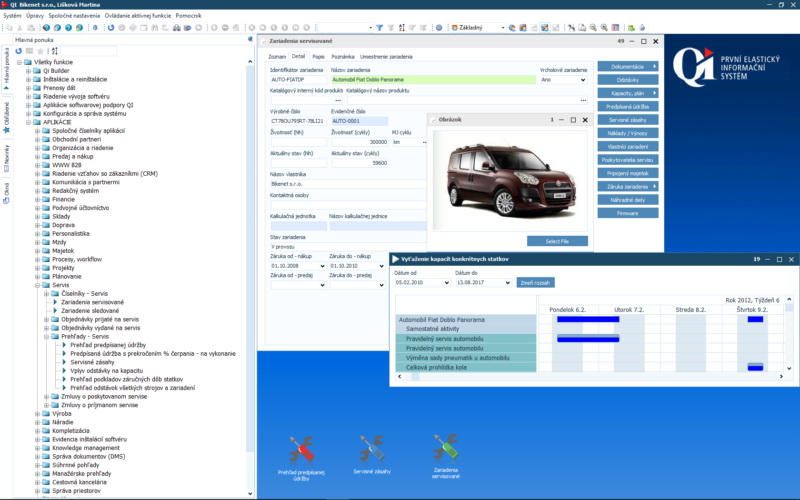The width and height of the screenshot is (800, 500).
Task: Open the Záruka od - nákup date dropdown
Action: [x=322, y=266]
